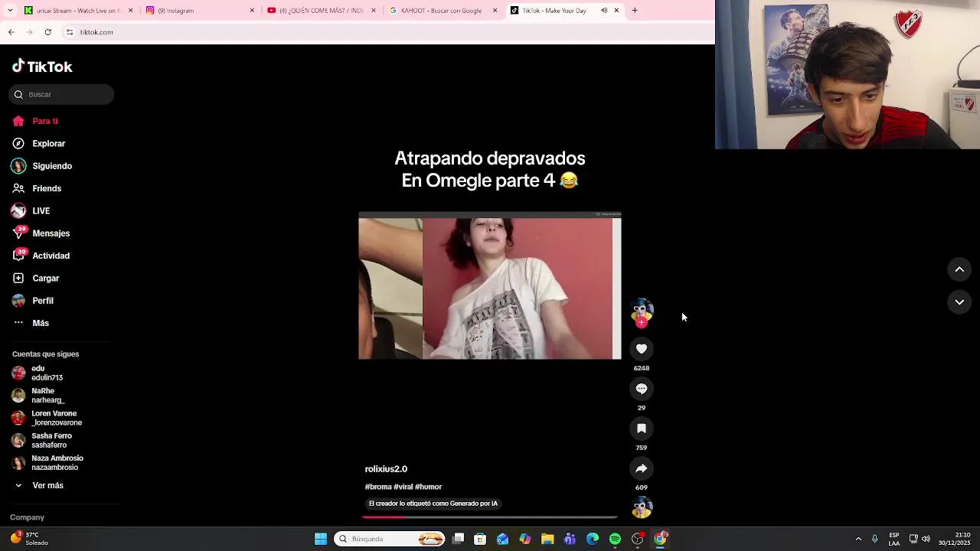Open the 37°C Soleado weather widget
This screenshot has width=980, height=551.
click(29, 539)
